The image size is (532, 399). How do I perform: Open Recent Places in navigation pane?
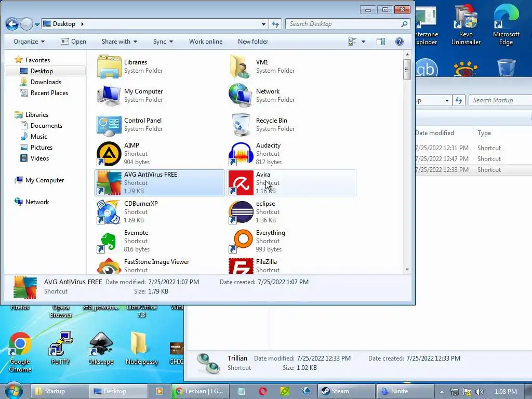click(49, 92)
